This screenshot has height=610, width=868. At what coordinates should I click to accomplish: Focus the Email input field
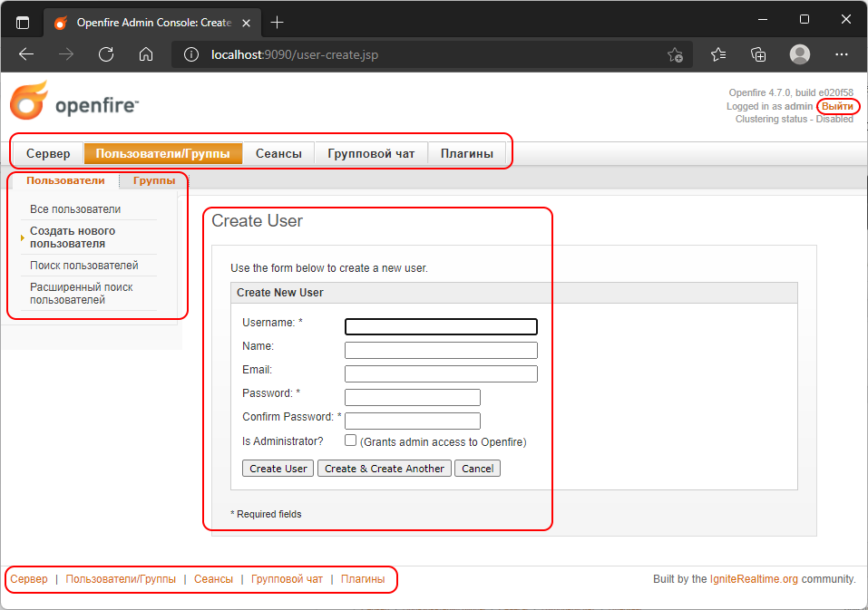click(441, 373)
